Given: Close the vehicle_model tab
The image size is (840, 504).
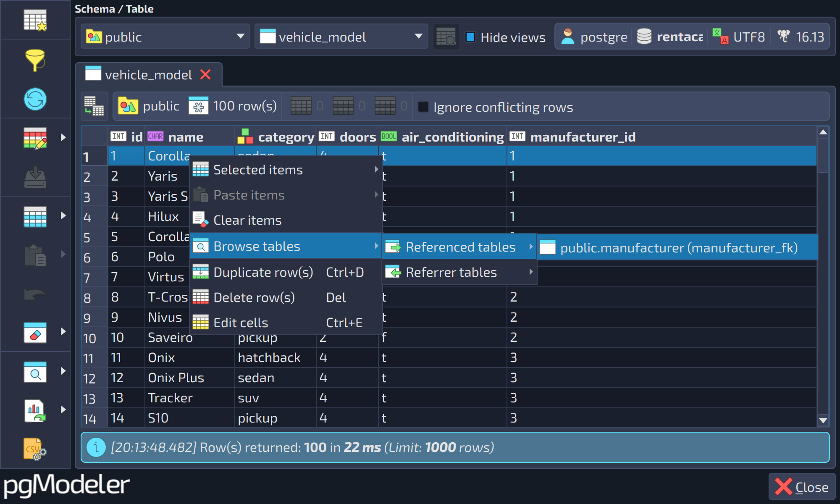Looking at the screenshot, I should pyautogui.click(x=205, y=74).
